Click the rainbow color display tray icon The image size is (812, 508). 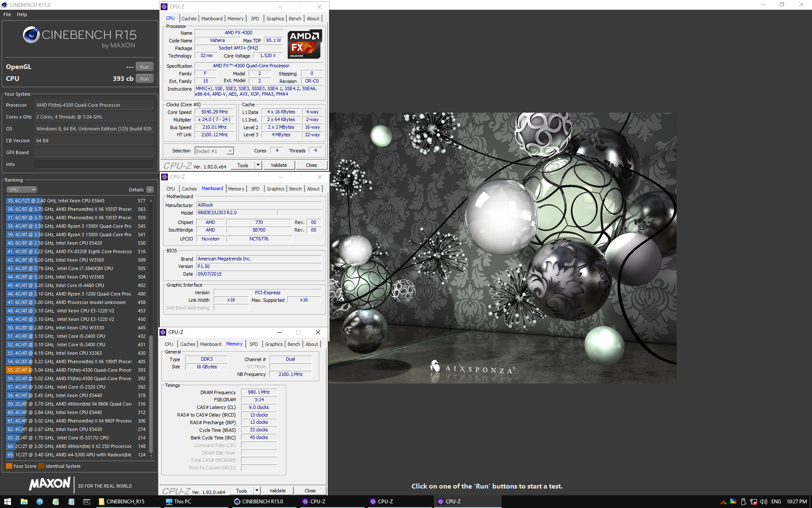point(733,502)
